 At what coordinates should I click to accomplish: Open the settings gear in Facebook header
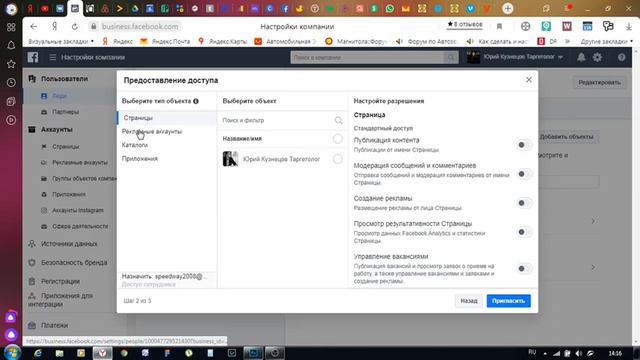coord(598,58)
